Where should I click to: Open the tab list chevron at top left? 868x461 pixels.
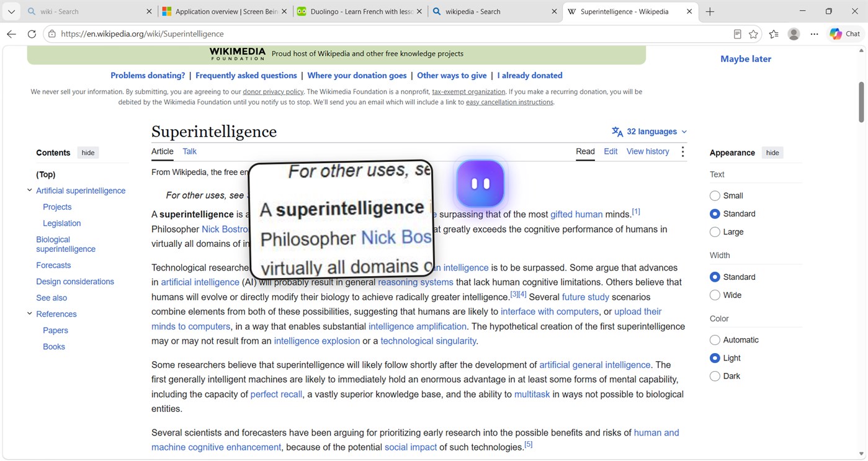click(x=11, y=12)
